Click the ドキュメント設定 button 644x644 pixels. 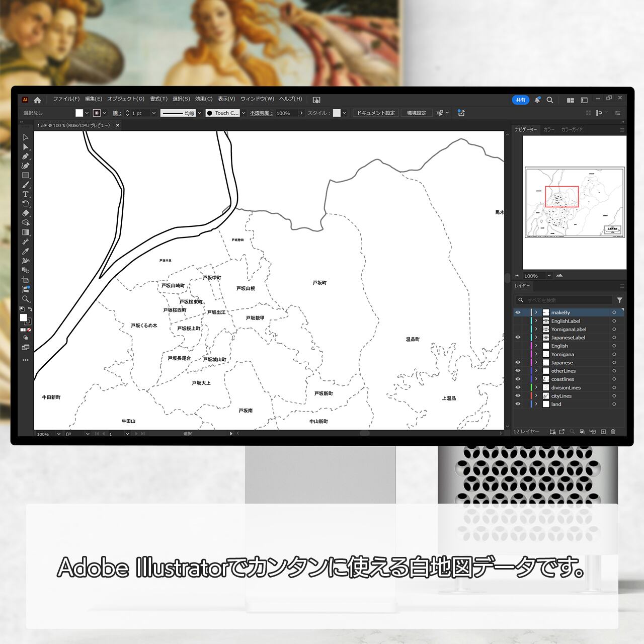pyautogui.click(x=376, y=113)
